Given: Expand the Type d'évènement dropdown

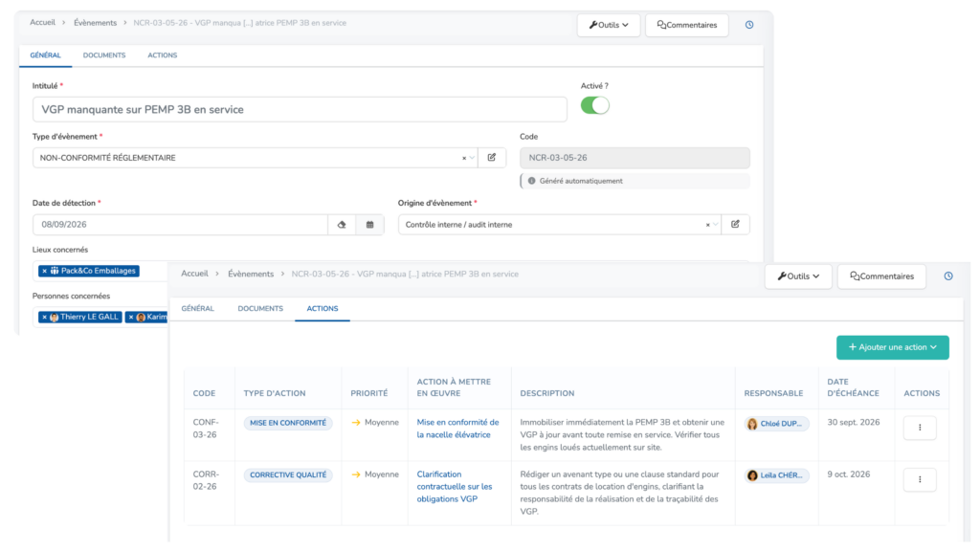Looking at the screenshot, I should tap(472, 158).
